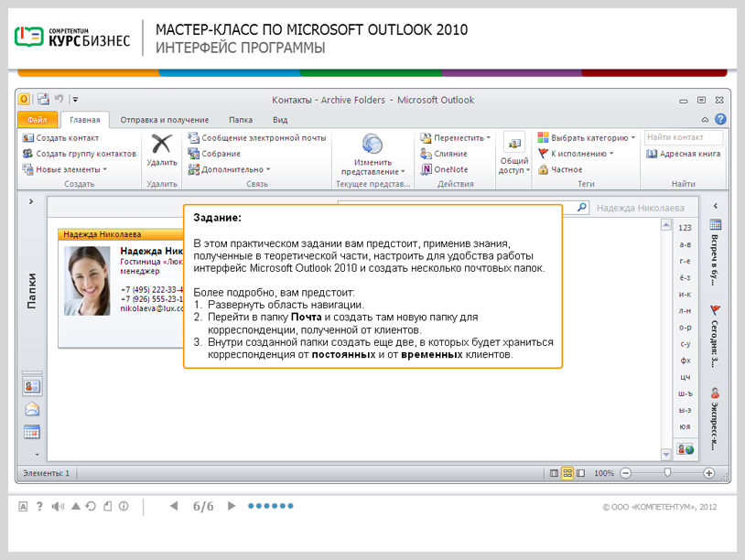This screenshot has width=745, height=560.
Task: Click scrollbar up arrow in contacts list
Action: point(666,225)
